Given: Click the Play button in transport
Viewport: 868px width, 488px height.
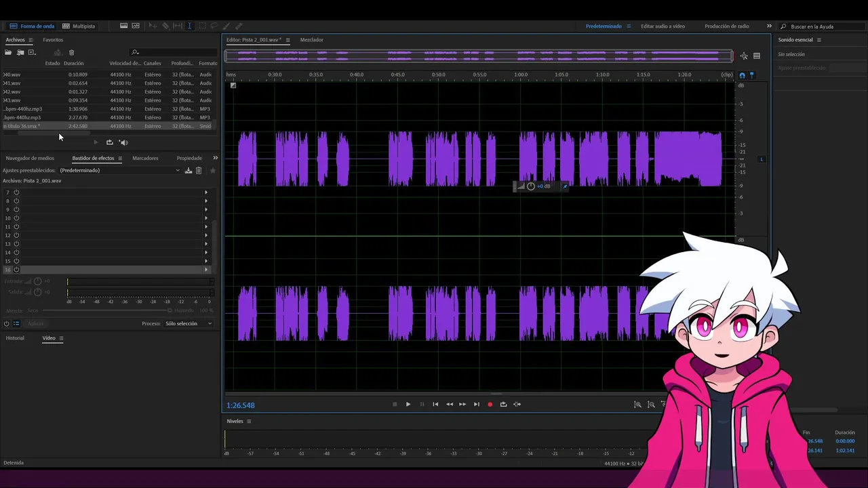Looking at the screenshot, I should click(x=408, y=405).
